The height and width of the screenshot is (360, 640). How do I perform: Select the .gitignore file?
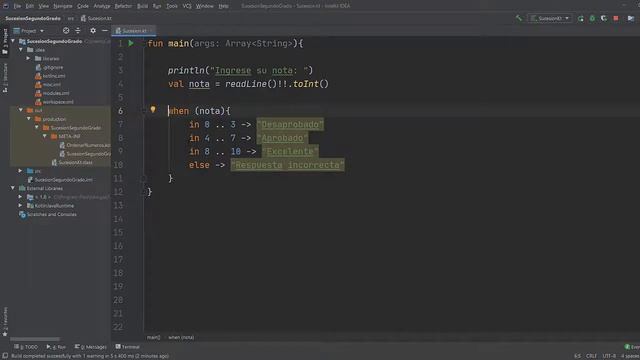click(x=49, y=67)
